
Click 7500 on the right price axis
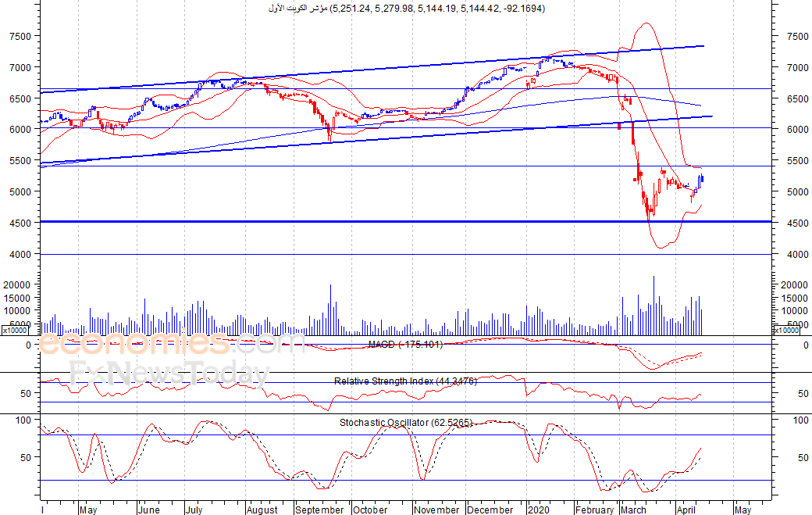[x=797, y=36]
